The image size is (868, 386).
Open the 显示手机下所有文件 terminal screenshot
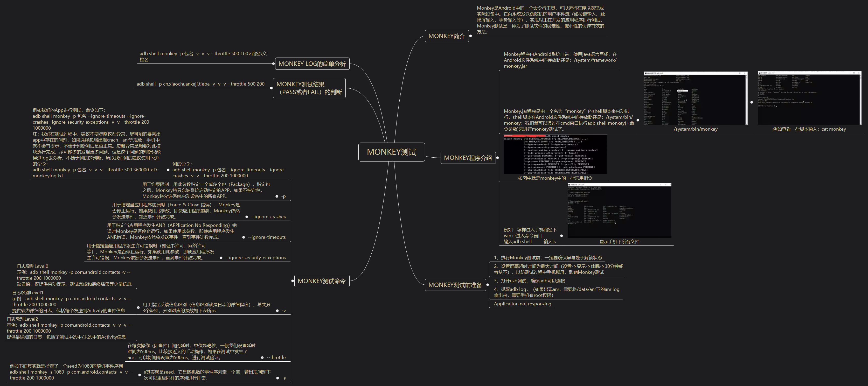(x=619, y=210)
